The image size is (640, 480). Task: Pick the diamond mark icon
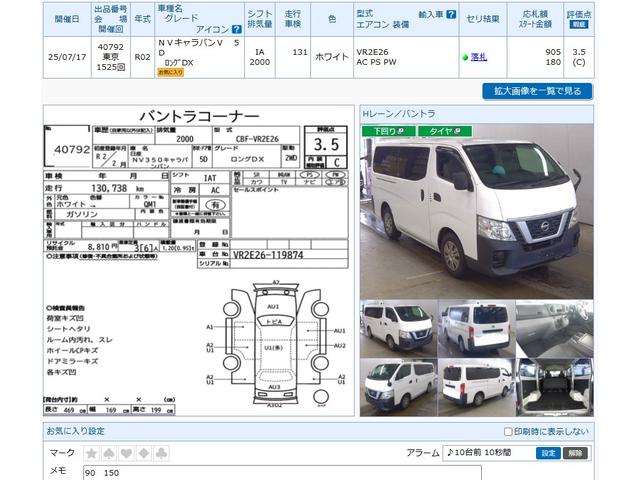pos(142,453)
